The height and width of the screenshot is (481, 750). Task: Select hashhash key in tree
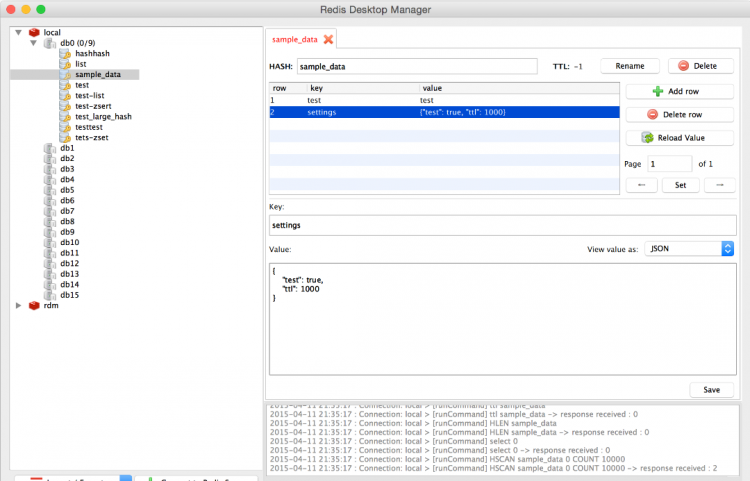pos(92,54)
